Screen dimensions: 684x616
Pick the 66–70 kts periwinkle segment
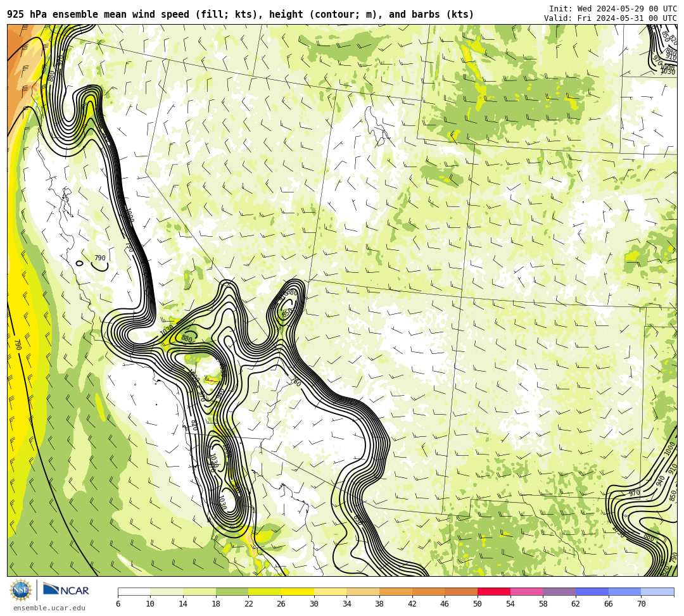coord(624,591)
